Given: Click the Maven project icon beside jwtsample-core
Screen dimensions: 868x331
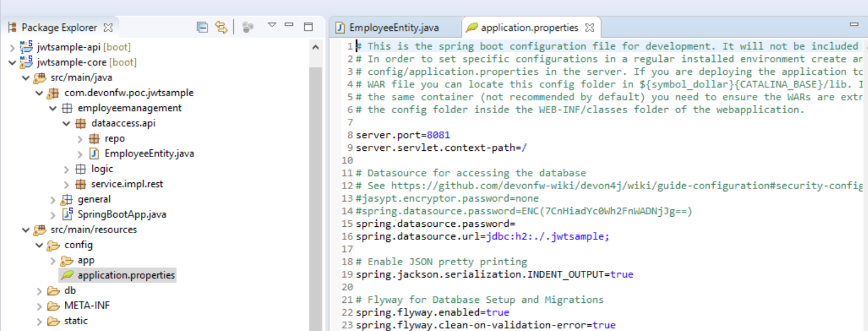Looking at the screenshot, I should pos(26,62).
